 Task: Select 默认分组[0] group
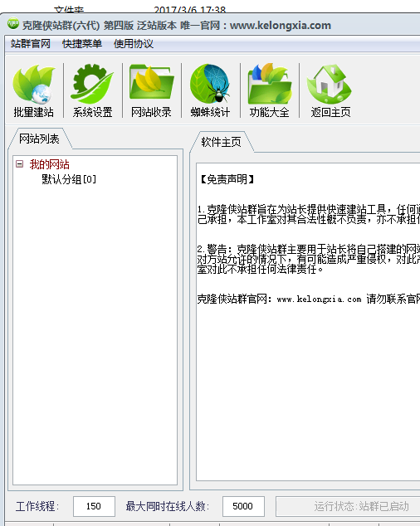69,179
